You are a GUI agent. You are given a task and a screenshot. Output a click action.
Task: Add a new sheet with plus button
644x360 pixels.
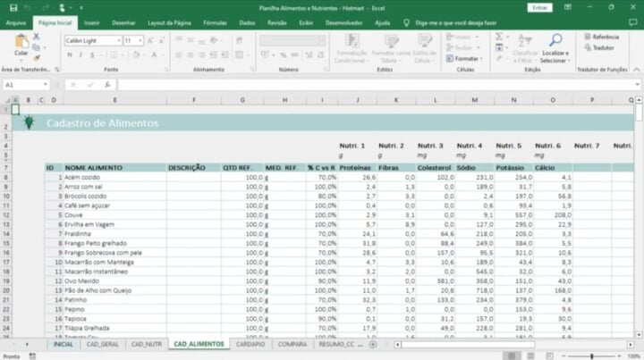pos(376,344)
